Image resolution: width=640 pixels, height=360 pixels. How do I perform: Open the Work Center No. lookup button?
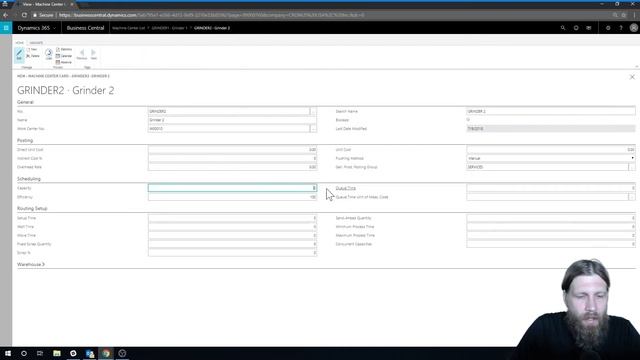pos(313,129)
